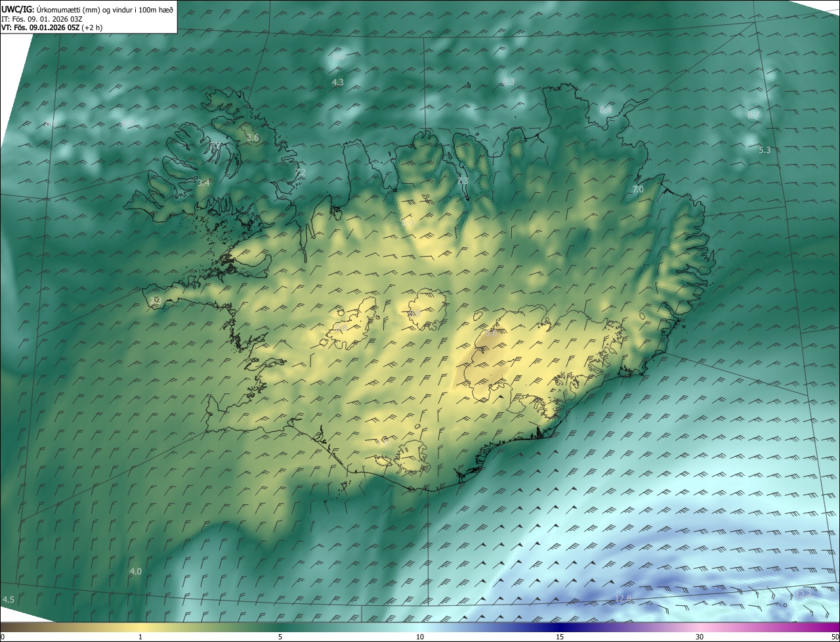
Task: Click the valid time line 'VT: Fös. 09.01.2026 05Z (+2 h)'
Action: pos(52,28)
